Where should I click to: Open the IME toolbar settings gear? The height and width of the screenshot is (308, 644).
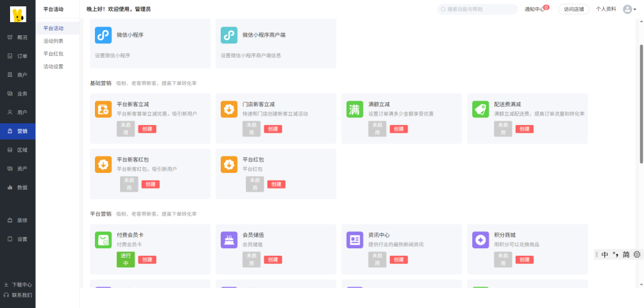coord(636,255)
